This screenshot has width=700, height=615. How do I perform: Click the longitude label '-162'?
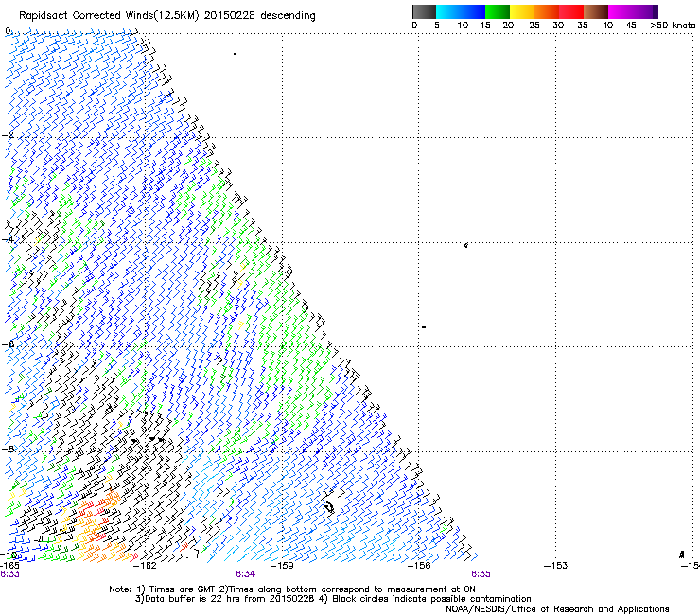click(x=146, y=566)
